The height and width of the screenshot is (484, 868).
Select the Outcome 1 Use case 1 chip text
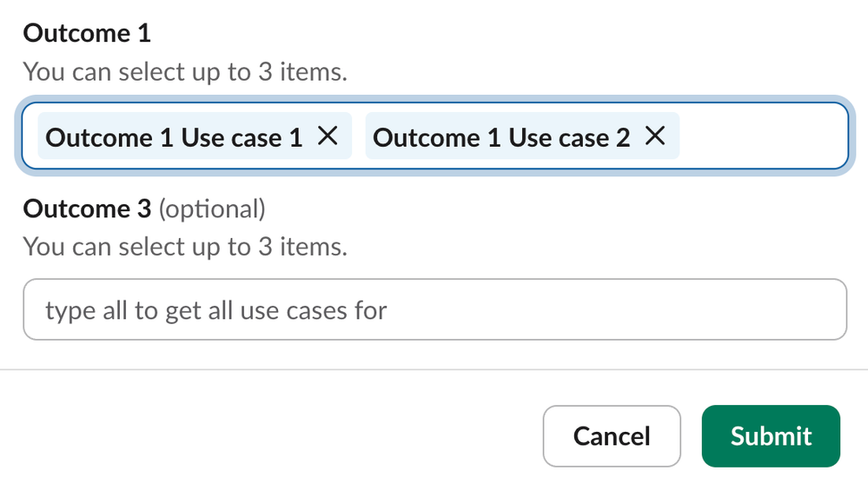174,137
